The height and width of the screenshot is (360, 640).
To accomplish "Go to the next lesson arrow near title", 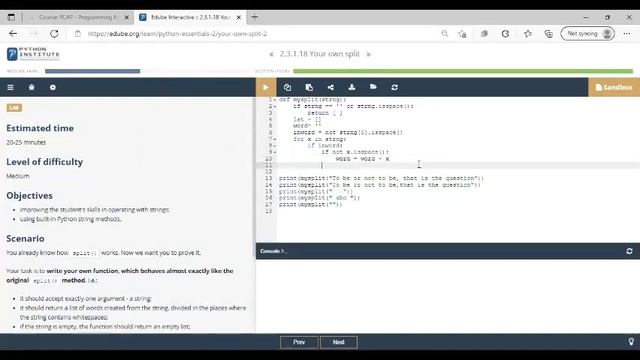I will coord(369,54).
